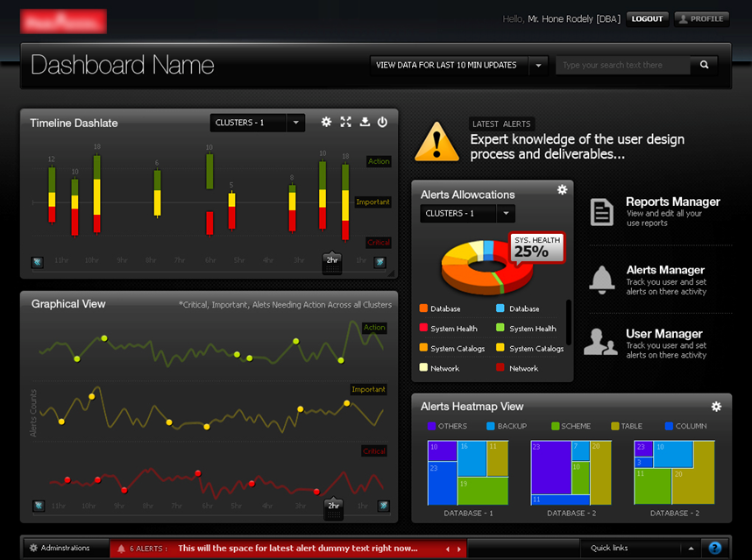Click the search text input field
The height and width of the screenshot is (560, 752).
point(622,65)
